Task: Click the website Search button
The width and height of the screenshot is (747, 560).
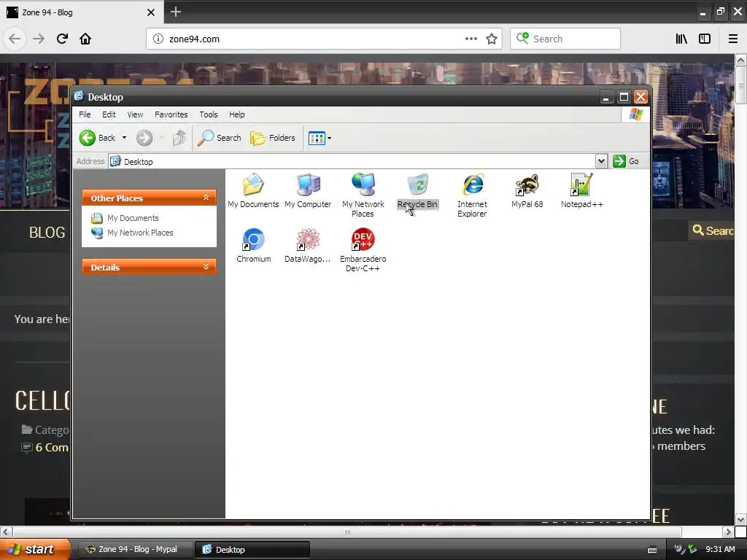Action: (x=712, y=230)
